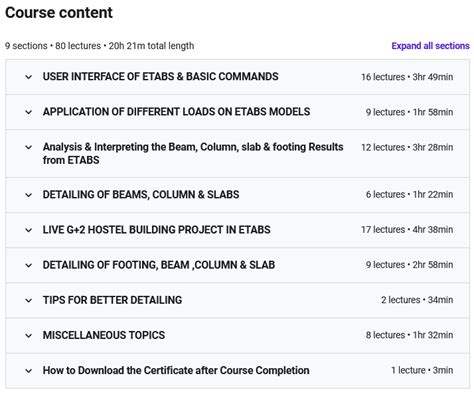Image resolution: width=474 pixels, height=394 pixels.
Task: Click the Course content heading
Action: click(x=59, y=13)
